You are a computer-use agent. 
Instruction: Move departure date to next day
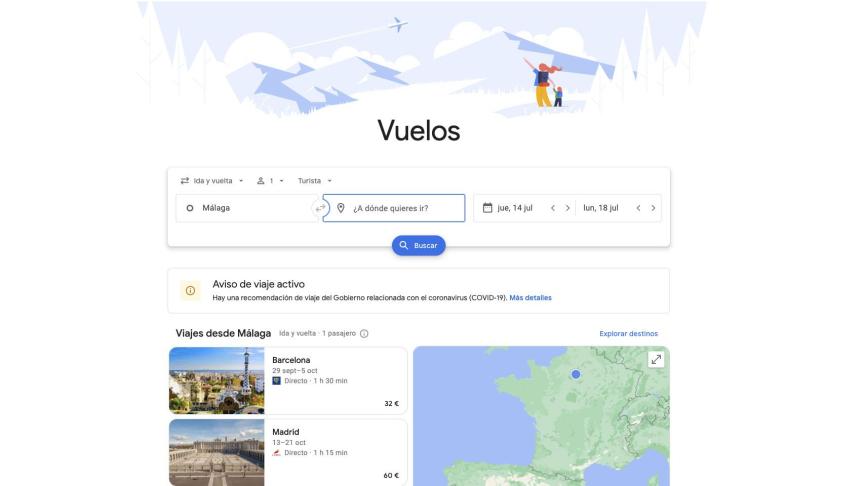(568, 208)
